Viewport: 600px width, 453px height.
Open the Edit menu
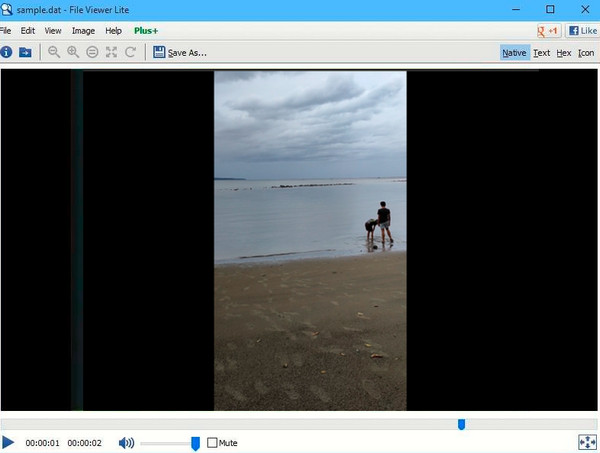tap(28, 31)
